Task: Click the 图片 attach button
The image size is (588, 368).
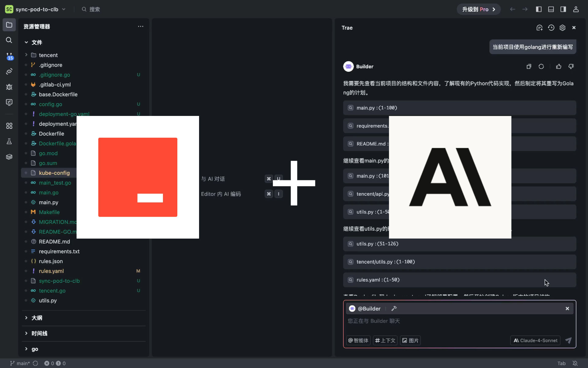Action: coord(410,340)
